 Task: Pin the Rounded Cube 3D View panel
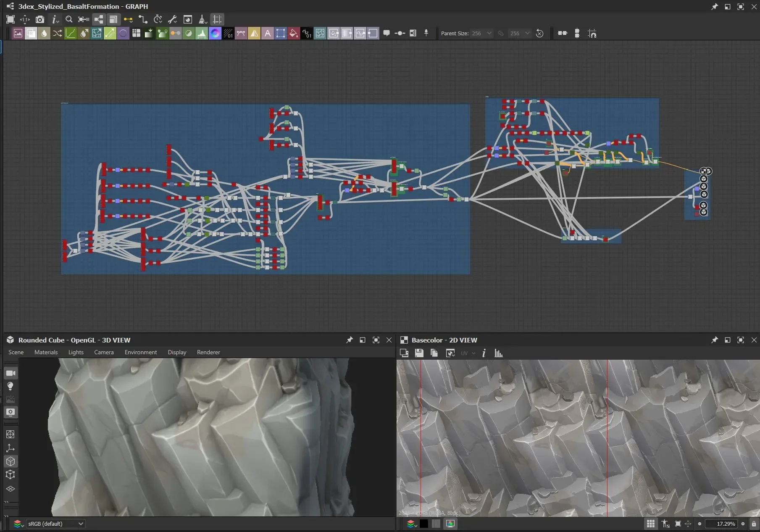point(349,340)
